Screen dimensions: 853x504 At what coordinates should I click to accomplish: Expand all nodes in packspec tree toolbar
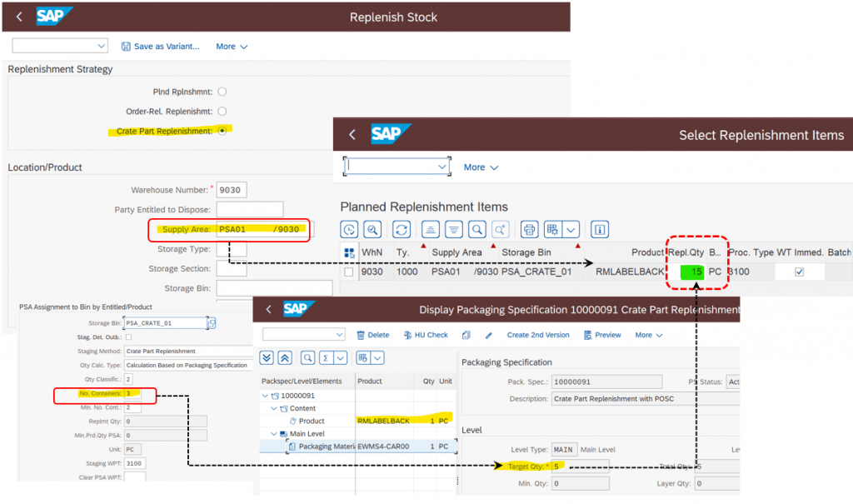click(267, 357)
